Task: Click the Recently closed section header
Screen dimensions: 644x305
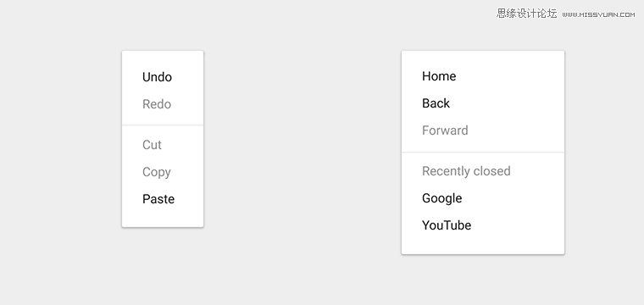Action: [x=466, y=171]
